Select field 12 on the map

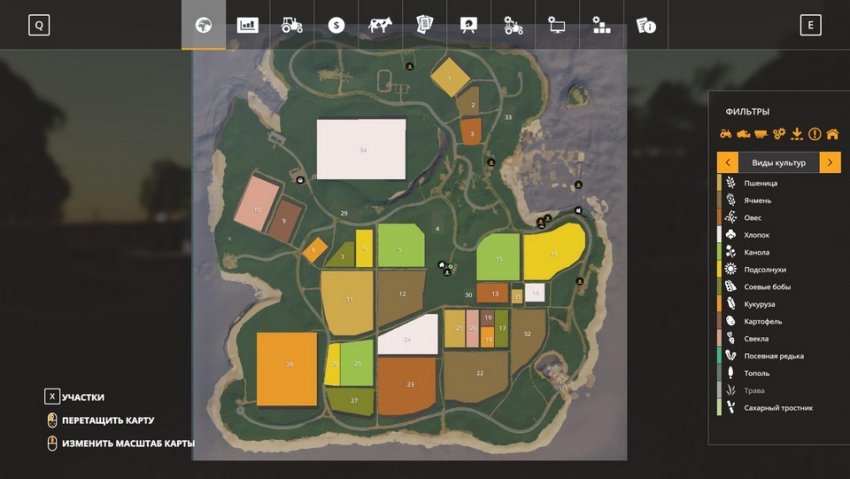[x=401, y=297]
